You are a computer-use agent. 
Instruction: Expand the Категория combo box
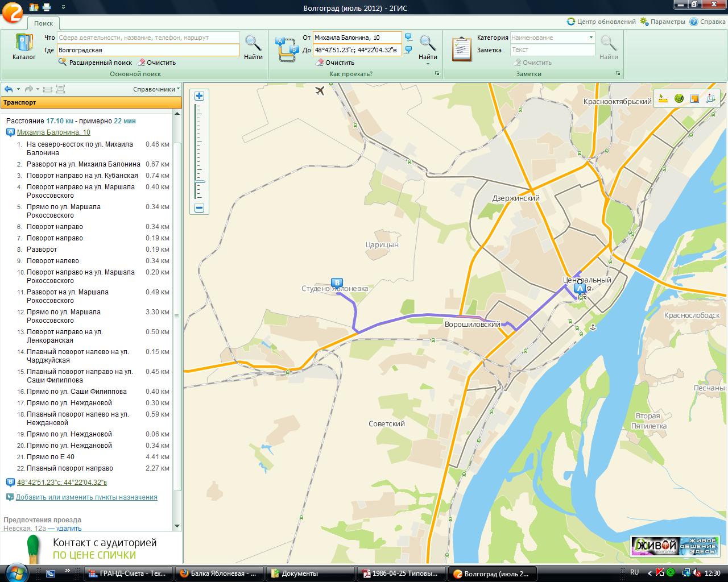[x=591, y=38]
